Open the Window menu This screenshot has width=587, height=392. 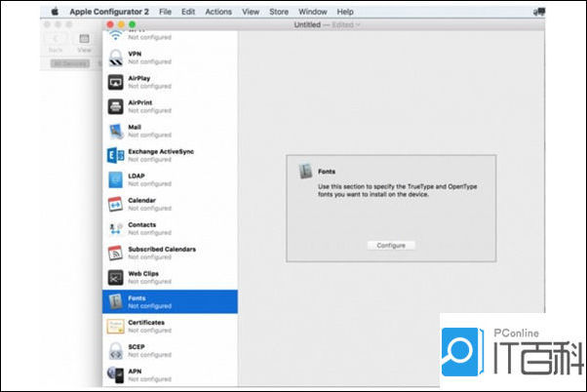[x=313, y=12]
